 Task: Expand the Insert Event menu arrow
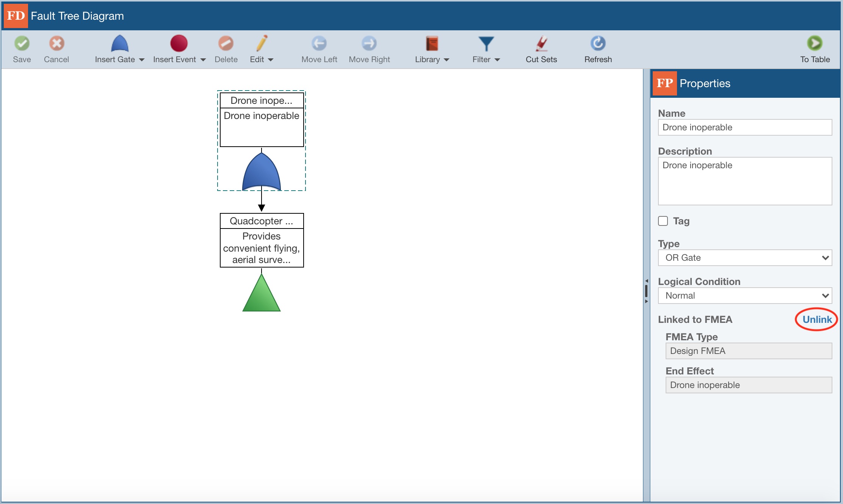204,59
